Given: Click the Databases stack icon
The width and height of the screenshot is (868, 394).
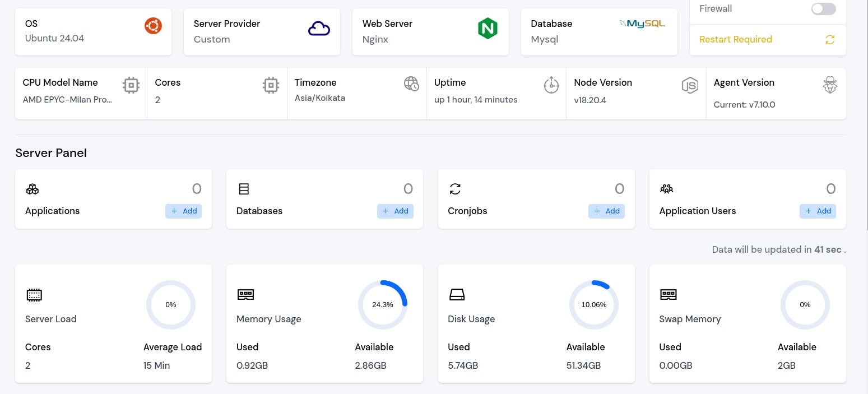Looking at the screenshot, I should click(x=244, y=189).
